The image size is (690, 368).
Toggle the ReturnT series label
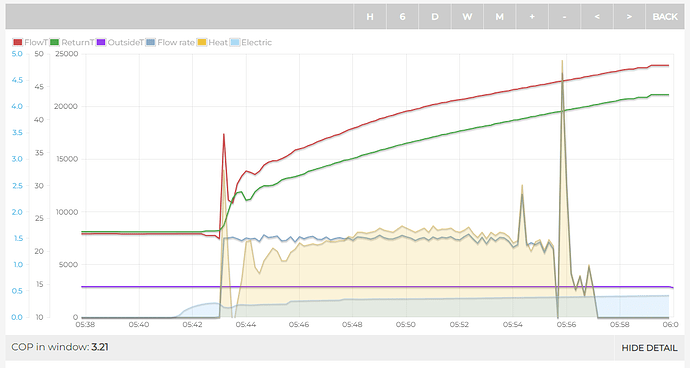tap(77, 42)
